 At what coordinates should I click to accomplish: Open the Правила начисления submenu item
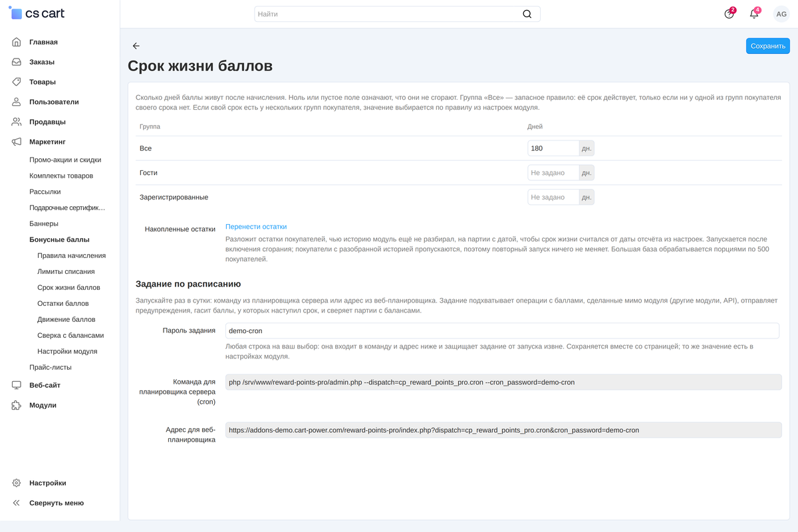[71, 255]
